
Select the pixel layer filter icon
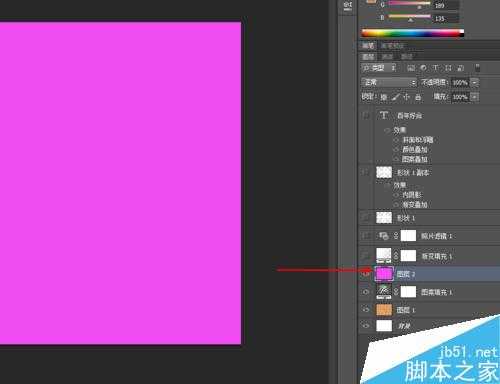click(x=411, y=68)
